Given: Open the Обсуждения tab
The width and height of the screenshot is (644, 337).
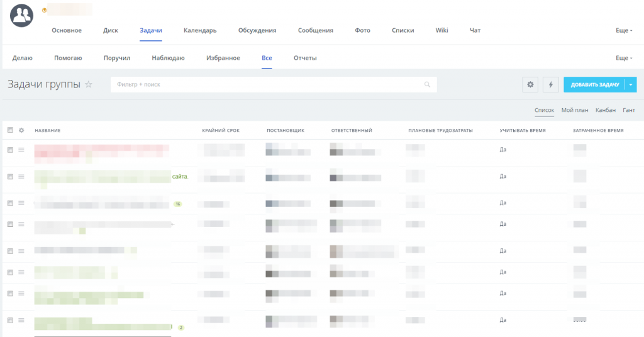Looking at the screenshot, I should (x=257, y=30).
